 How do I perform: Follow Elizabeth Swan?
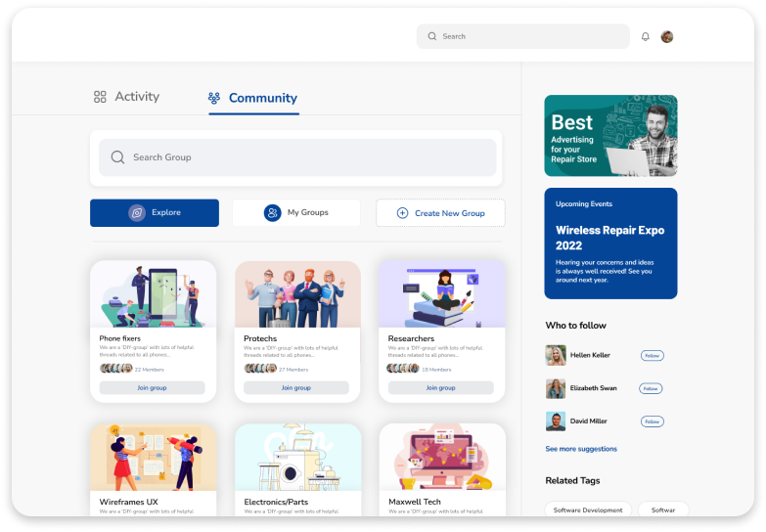(651, 388)
